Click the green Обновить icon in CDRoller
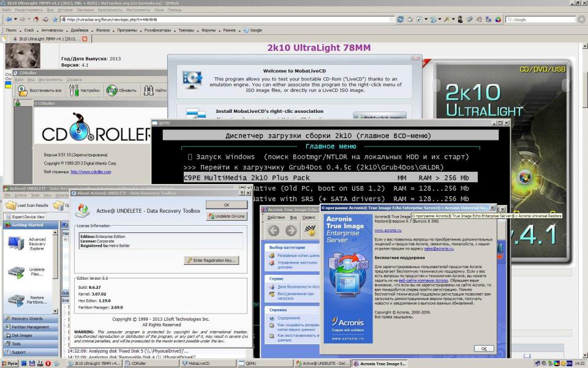Image resolution: width=588 pixels, height=368 pixels. [x=111, y=91]
